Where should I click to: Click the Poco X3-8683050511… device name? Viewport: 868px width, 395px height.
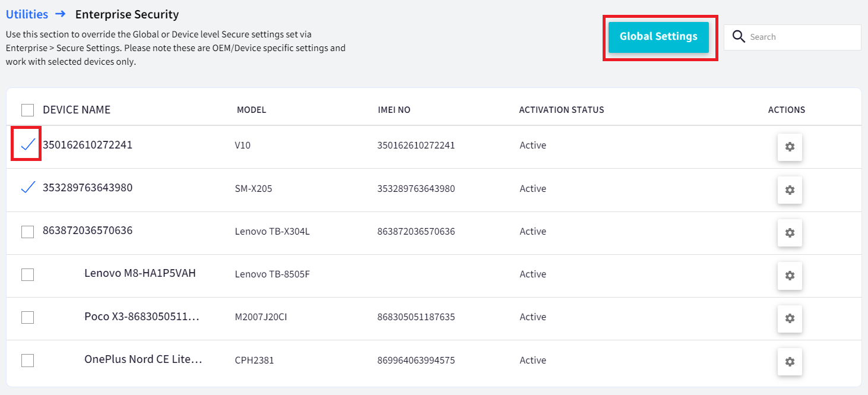click(142, 317)
